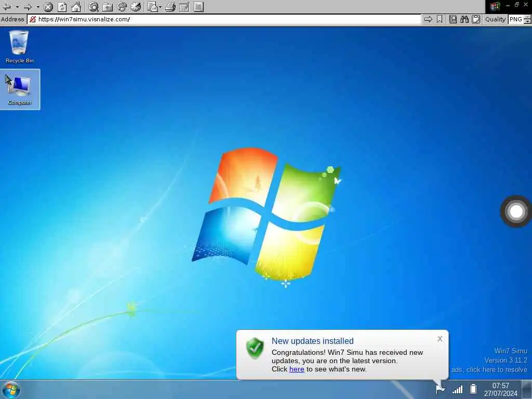Close the New updates installed balloon
This screenshot has height=399, width=532.
click(x=440, y=339)
